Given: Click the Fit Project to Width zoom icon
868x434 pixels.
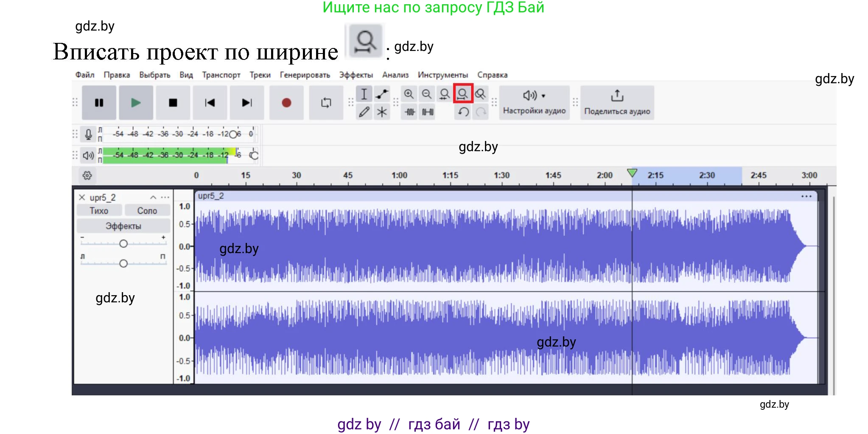Looking at the screenshot, I should (462, 94).
